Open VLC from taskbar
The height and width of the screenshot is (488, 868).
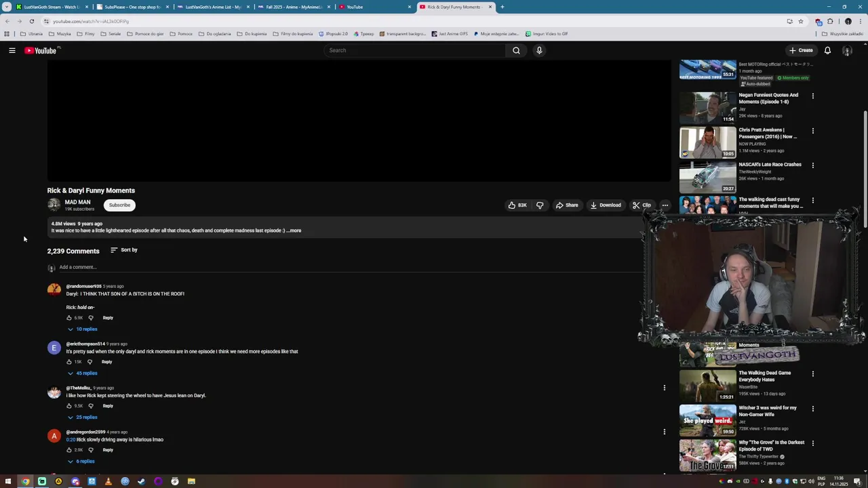pos(108,481)
